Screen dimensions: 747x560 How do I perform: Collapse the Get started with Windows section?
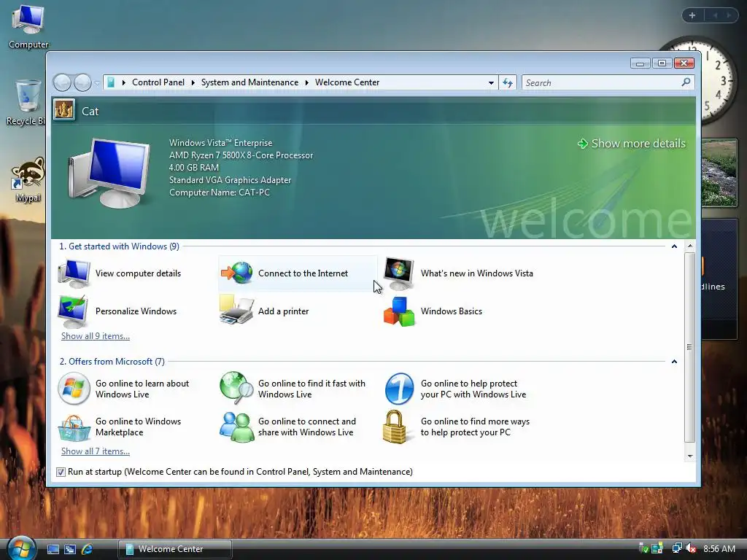[x=674, y=246]
